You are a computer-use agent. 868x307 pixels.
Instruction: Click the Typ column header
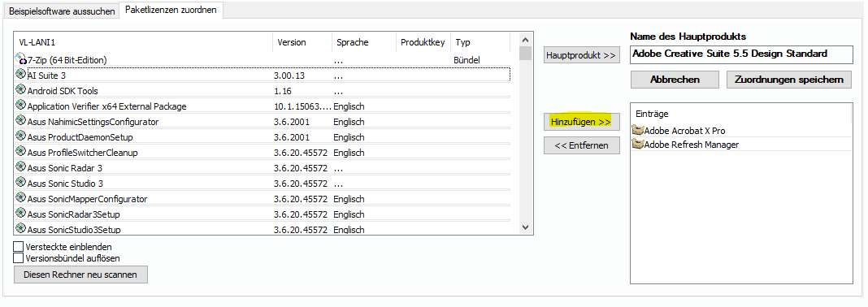coord(480,42)
